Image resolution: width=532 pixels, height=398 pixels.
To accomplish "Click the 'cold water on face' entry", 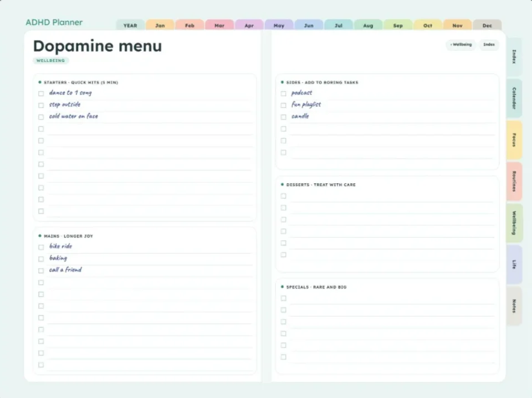I will (73, 116).
